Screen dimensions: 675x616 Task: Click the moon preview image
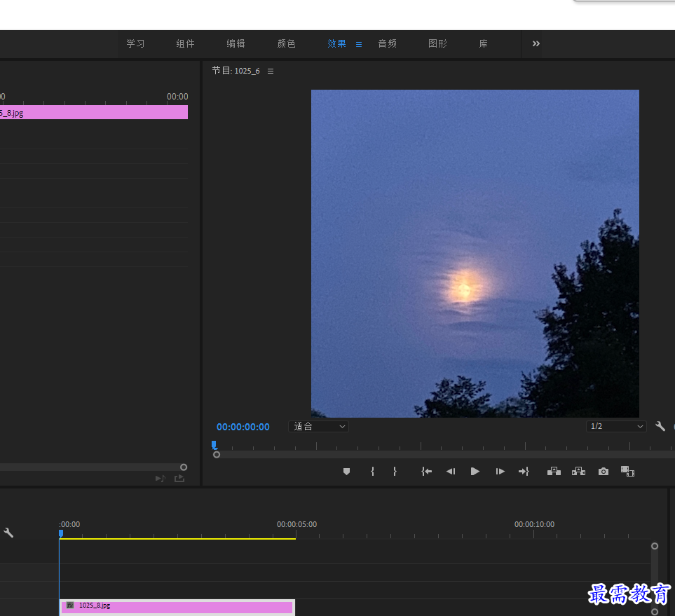(x=475, y=254)
